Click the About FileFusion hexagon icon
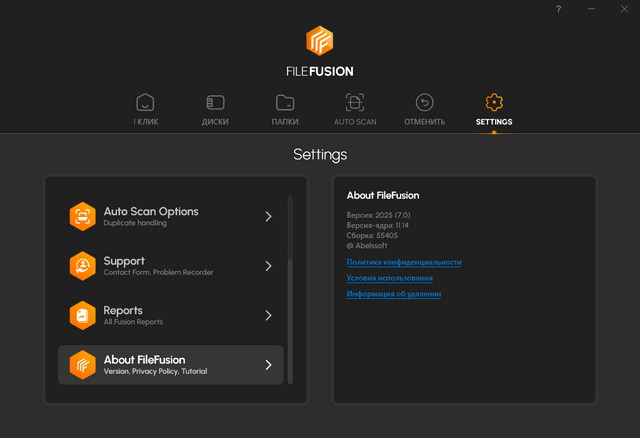The width and height of the screenshot is (640, 438). 82,365
